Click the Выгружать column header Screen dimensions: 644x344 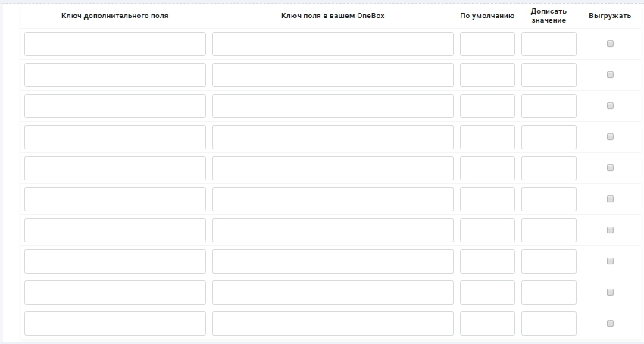[610, 16]
